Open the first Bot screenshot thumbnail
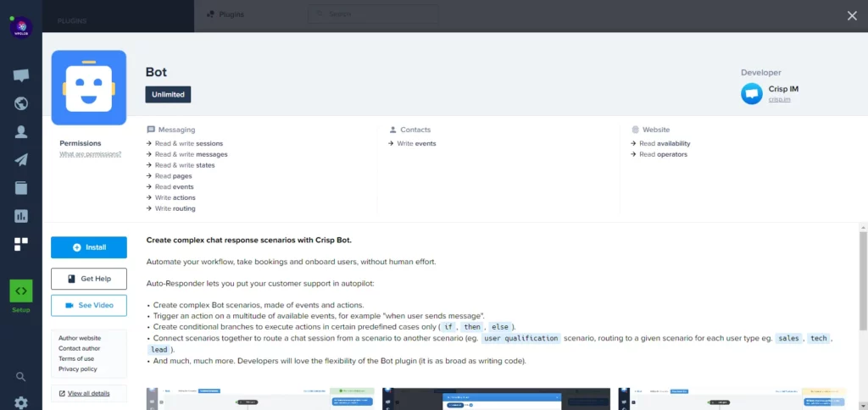 point(260,398)
